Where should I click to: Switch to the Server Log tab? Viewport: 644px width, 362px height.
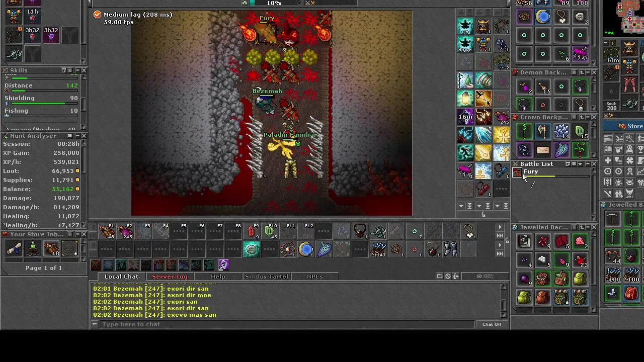(170, 277)
